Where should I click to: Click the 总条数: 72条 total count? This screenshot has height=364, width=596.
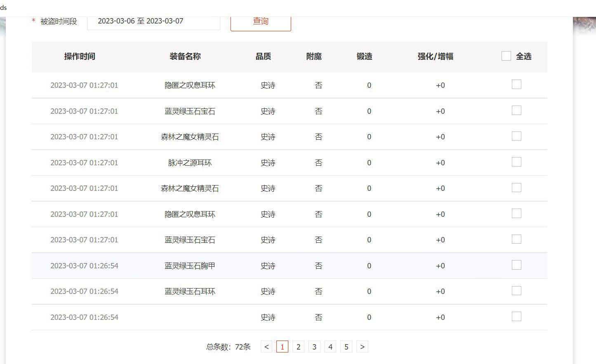point(229,347)
